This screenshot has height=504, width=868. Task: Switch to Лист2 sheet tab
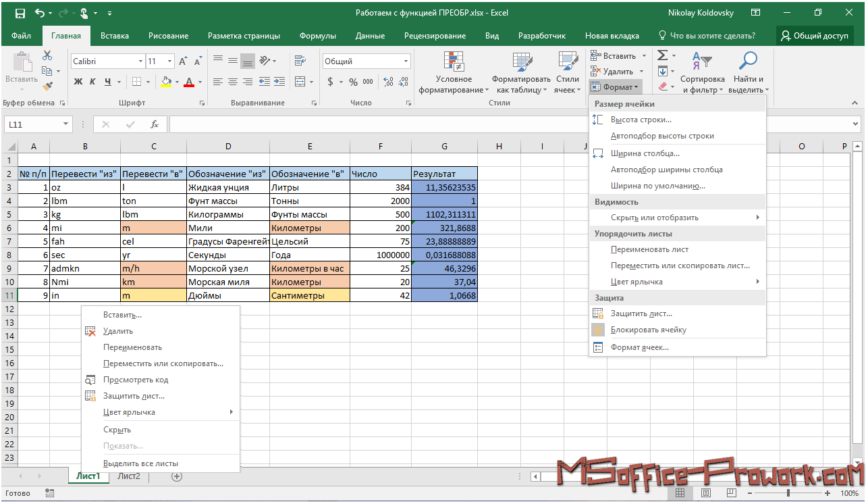click(129, 476)
